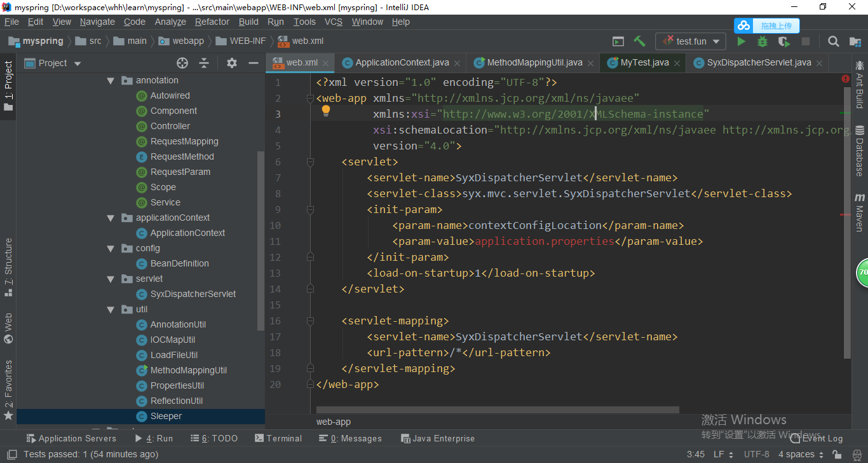Click the red error indicator in editor corner
Screen dimensions: 868x463
point(845,79)
